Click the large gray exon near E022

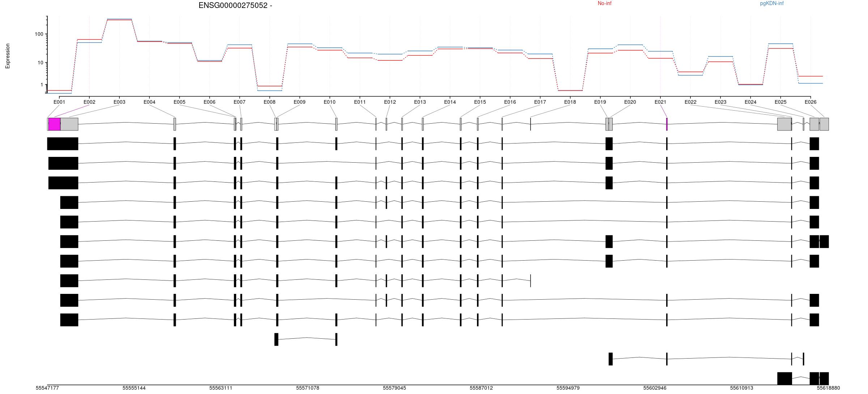[x=784, y=124]
